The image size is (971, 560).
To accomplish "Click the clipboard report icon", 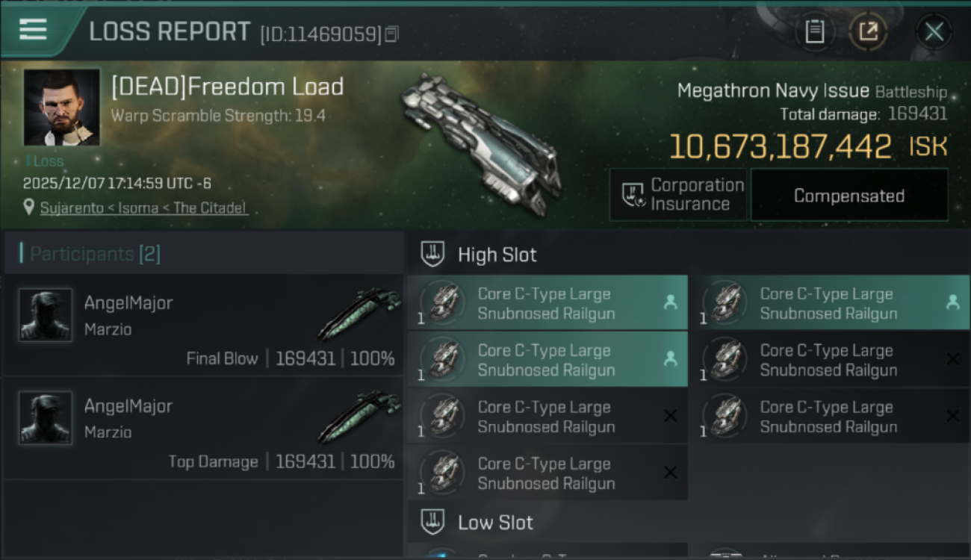I will [x=814, y=31].
